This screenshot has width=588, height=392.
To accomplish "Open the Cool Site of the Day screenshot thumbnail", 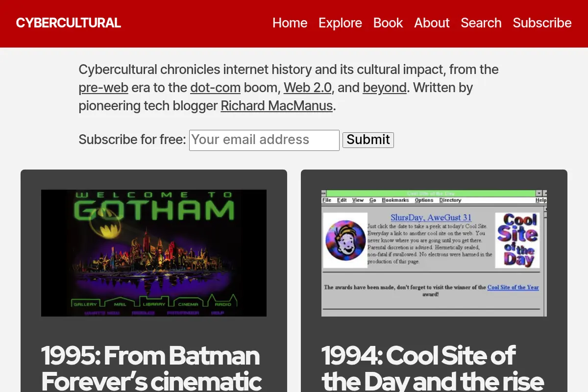I will [434, 253].
